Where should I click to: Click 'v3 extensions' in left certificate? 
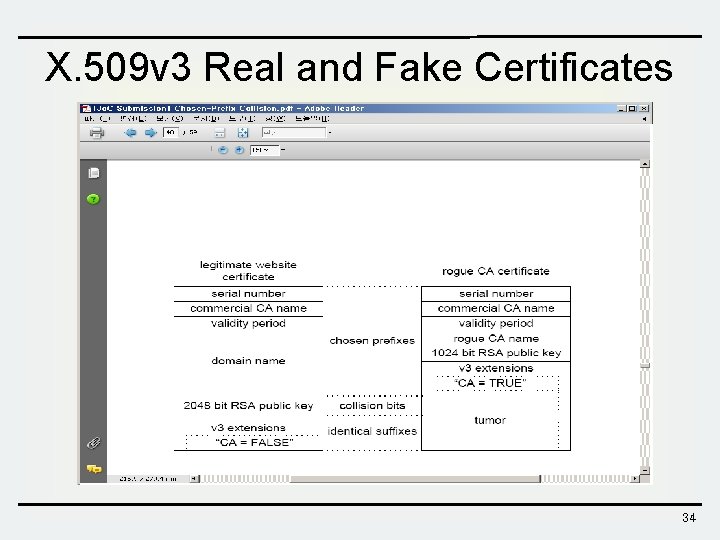tap(248, 428)
